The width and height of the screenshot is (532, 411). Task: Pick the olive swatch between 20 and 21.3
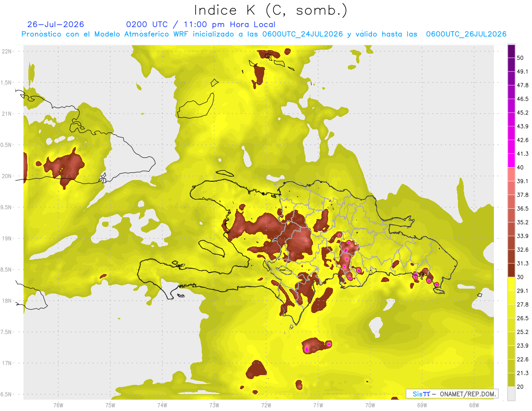point(512,380)
